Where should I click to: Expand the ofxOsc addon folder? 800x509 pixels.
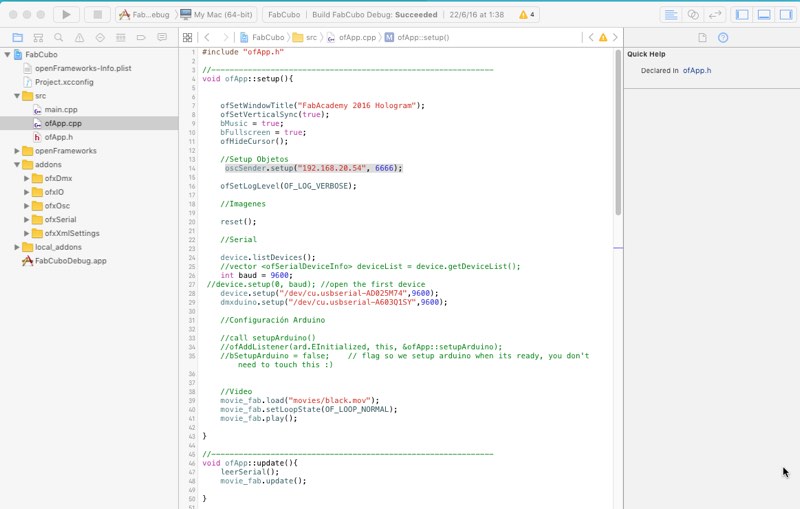point(27,206)
